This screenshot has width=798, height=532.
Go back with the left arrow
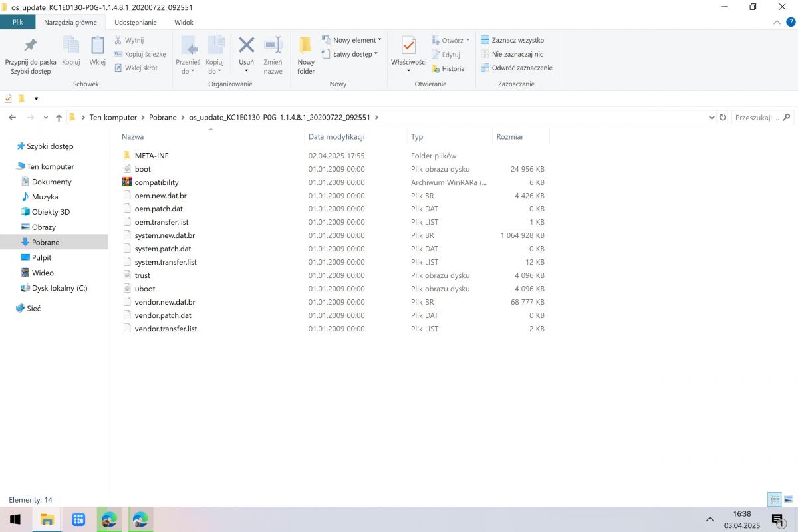[x=12, y=117]
